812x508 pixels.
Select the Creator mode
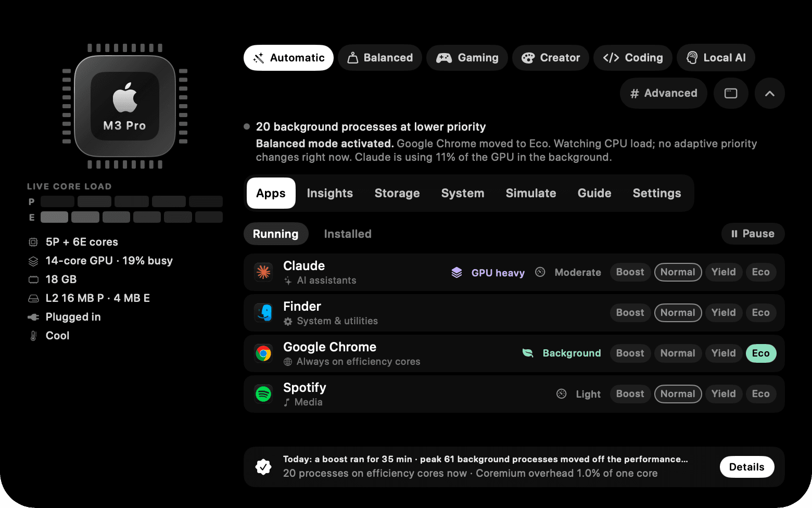coord(551,58)
